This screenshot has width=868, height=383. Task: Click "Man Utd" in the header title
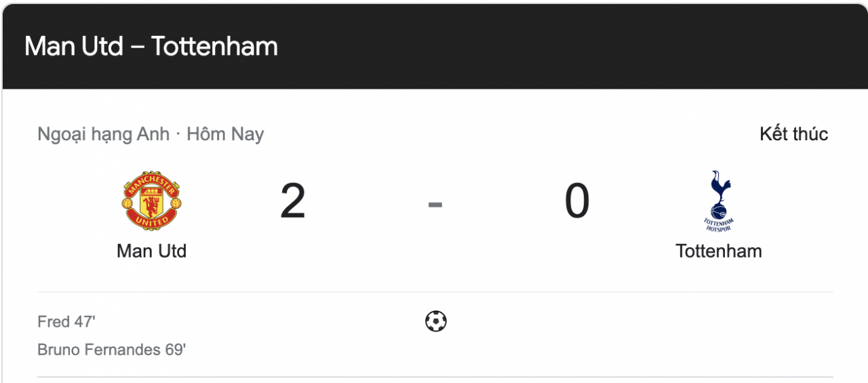click(74, 46)
